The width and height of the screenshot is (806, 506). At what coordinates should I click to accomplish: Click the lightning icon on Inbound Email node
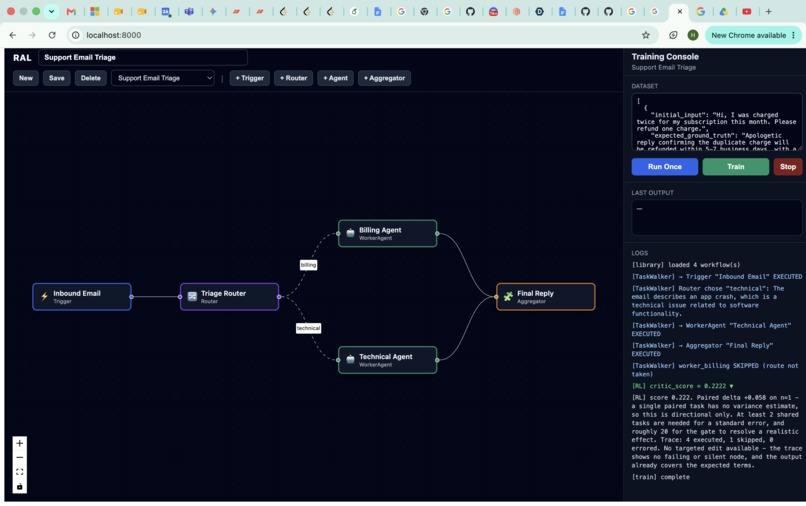[44, 296]
